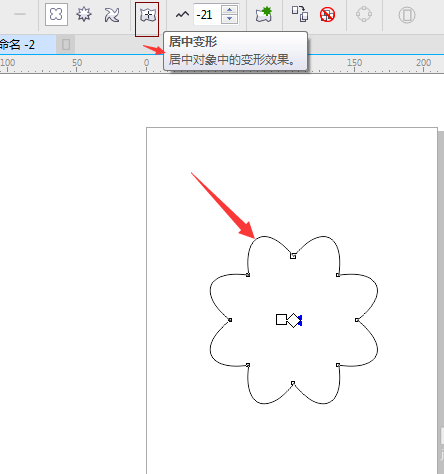The width and height of the screenshot is (444, 474).
Task: Click the new document tab button
Action: click(66, 44)
